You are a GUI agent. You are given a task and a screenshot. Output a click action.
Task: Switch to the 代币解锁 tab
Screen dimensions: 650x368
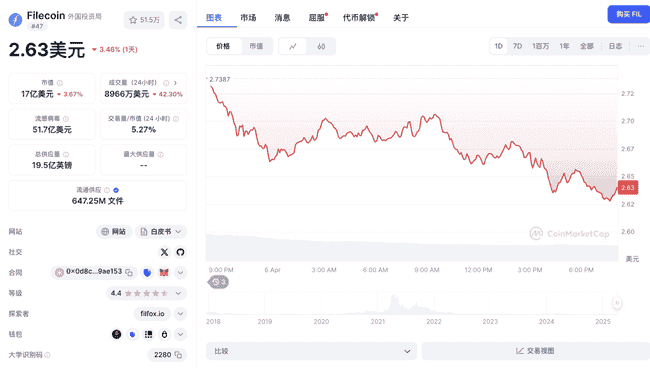[359, 18]
